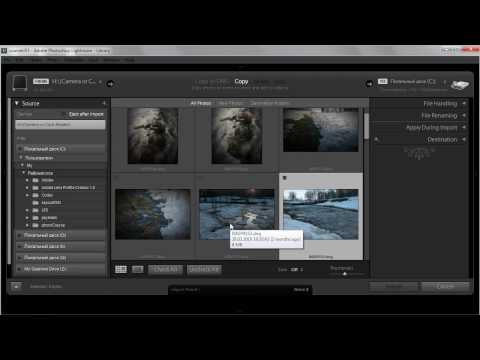The width and height of the screenshot is (480, 360).
Task: Click the destination arrow icon at top right
Action: click(369, 84)
